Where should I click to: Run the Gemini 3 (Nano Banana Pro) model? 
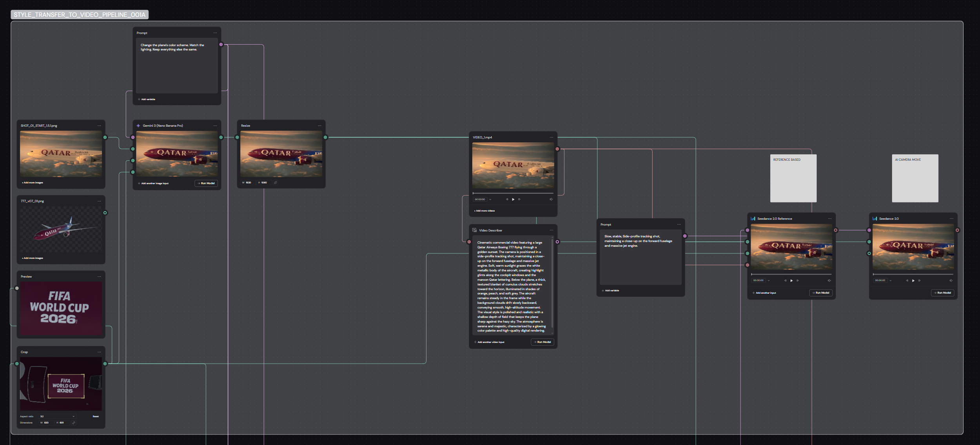click(206, 183)
